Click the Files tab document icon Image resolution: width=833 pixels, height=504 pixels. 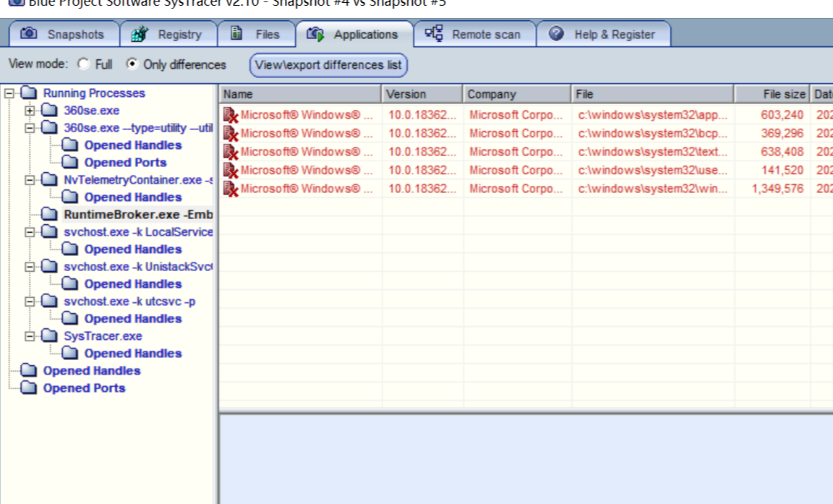[x=236, y=33]
